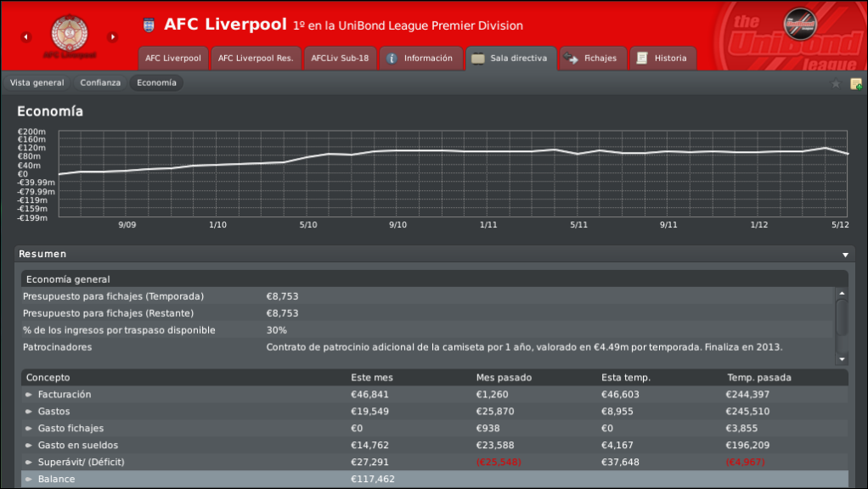Click Gastos last month value €25,870
This screenshot has height=489, width=868.
tap(495, 412)
